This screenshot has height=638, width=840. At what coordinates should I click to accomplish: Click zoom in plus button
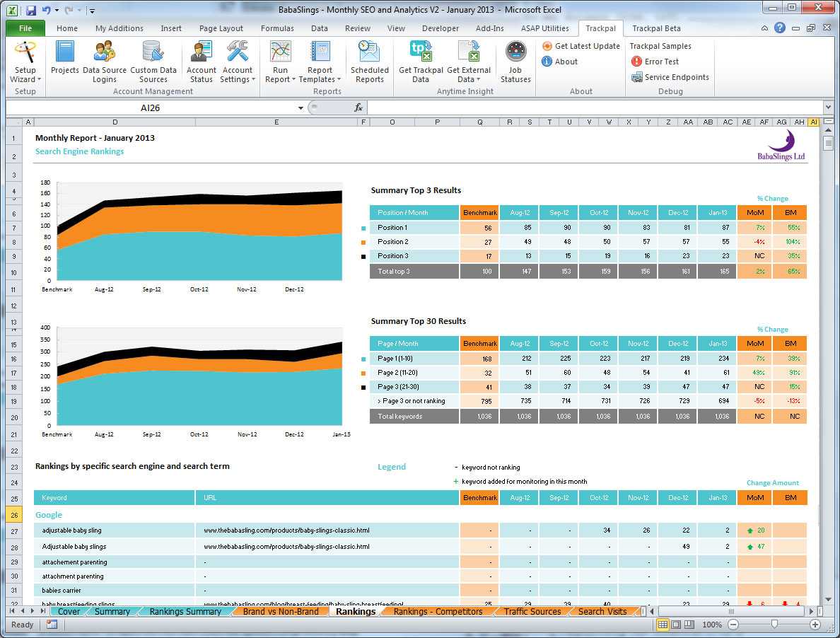point(815,625)
